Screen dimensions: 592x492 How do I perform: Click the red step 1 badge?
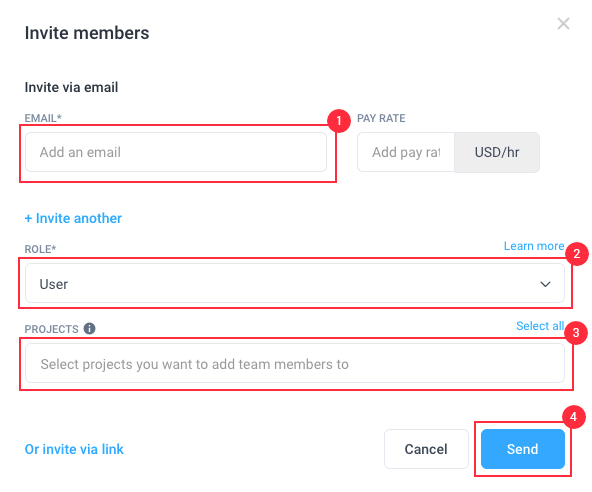tap(339, 121)
